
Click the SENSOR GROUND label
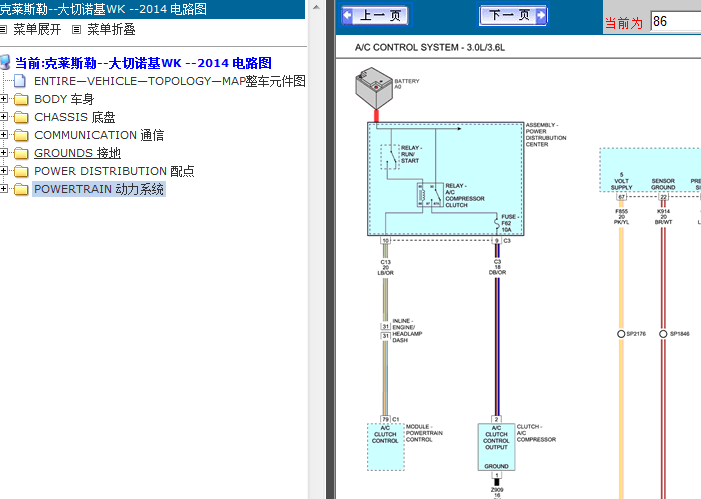tap(663, 184)
